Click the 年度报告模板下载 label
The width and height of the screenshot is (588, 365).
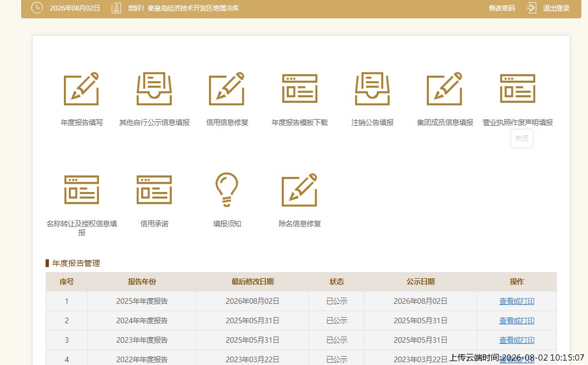point(300,122)
